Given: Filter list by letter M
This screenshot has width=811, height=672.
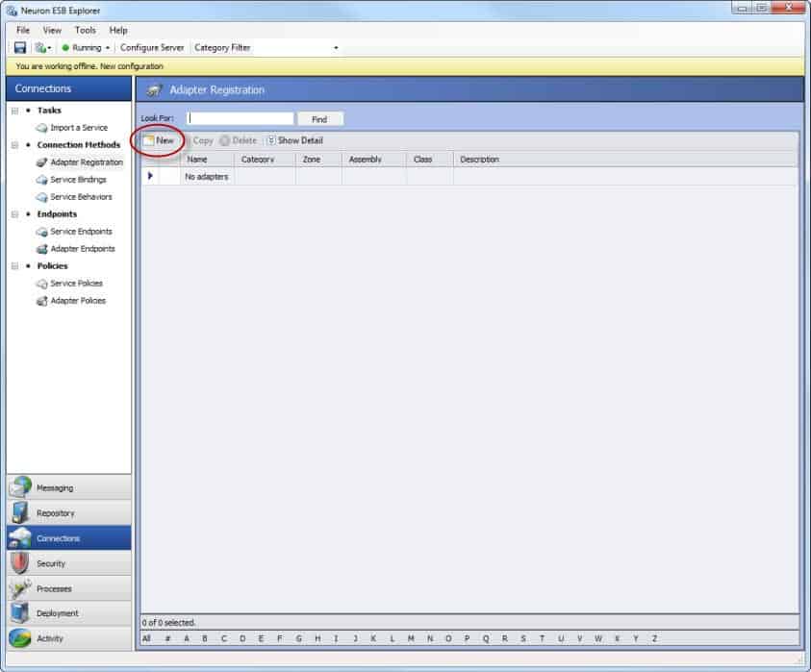Looking at the screenshot, I should [x=411, y=639].
